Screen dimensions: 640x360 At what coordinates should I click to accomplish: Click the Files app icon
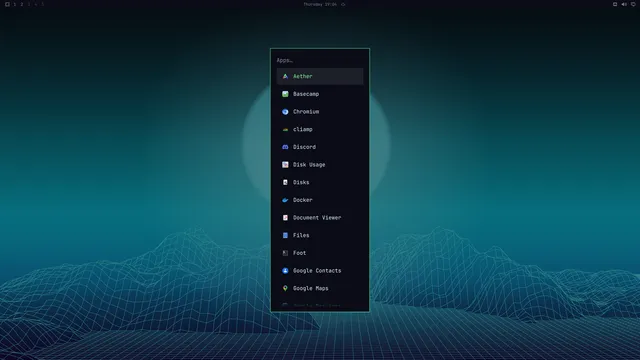[x=285, y=235]
